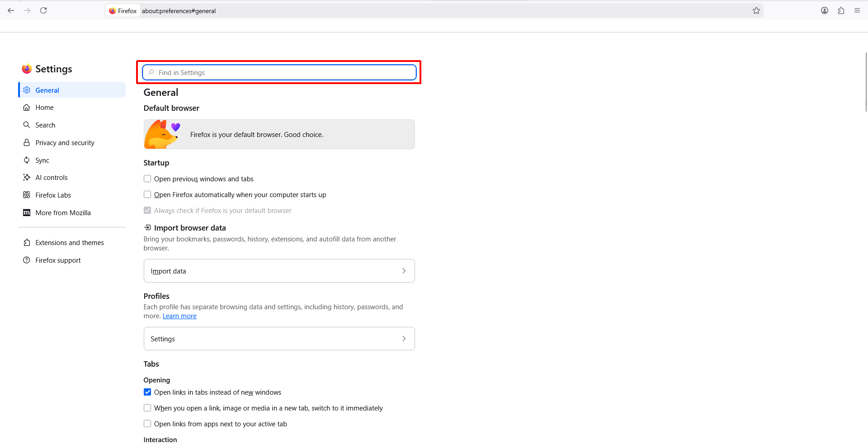Follow the Learn more link about profiles
Viewport: 868px width, 448px height.
click(x=179, y=316)
